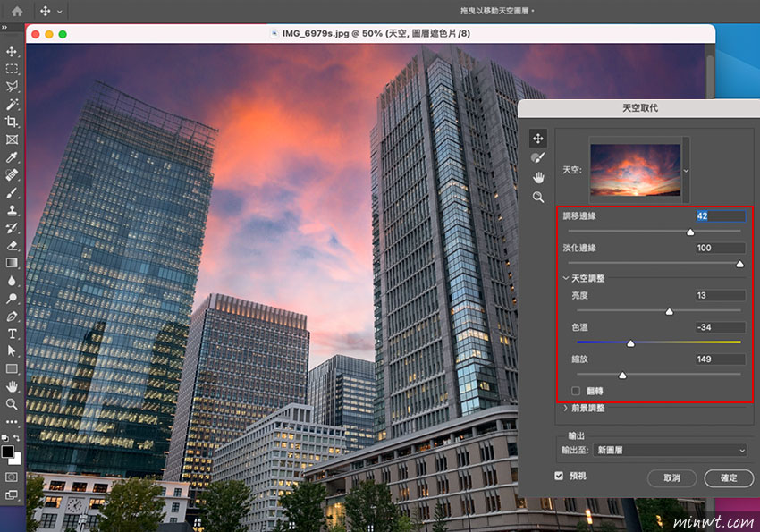Pick the Sky Brush tool in the dialog
The width and height of the screenshot is (760, 532).
[x=538, y=158]
